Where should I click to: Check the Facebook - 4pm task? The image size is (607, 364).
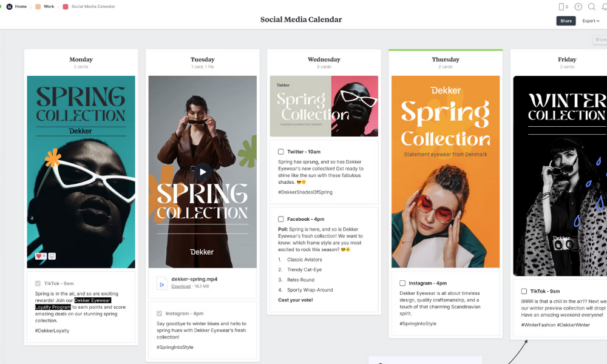(x=281, y=219)
